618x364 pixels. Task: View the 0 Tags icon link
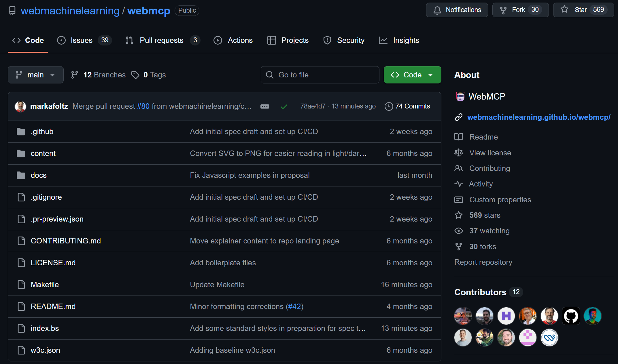tap(135, 75)
